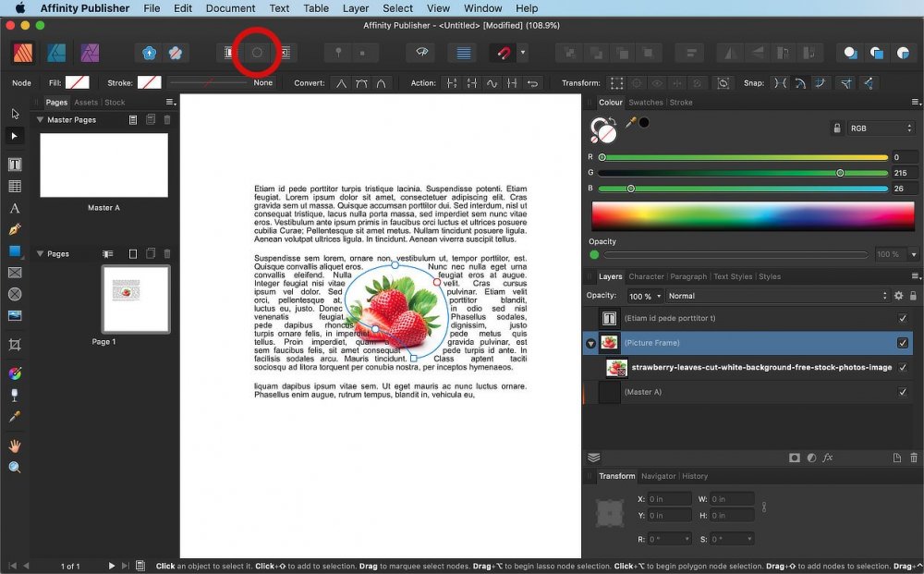
Task: Delete the selected layer with the trash icon
Action: (914, 457)
